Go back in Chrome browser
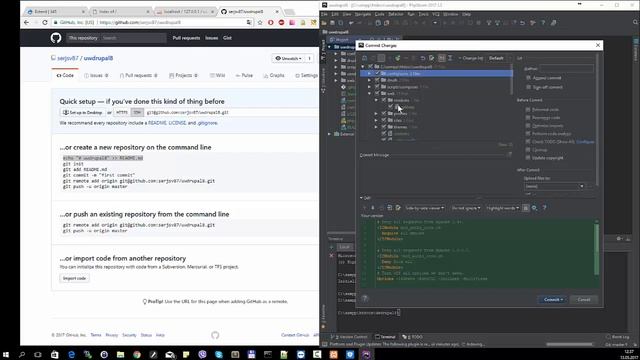Viewport: 640px width, 360px height. 27,22
